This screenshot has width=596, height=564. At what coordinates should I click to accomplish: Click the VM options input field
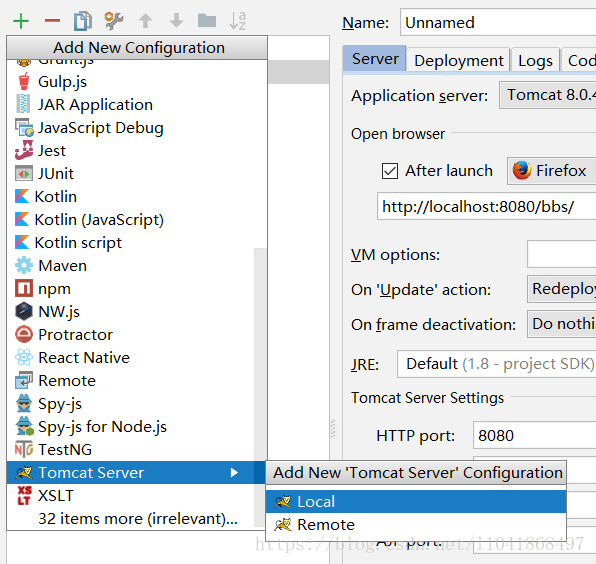[x=561, y=254]
